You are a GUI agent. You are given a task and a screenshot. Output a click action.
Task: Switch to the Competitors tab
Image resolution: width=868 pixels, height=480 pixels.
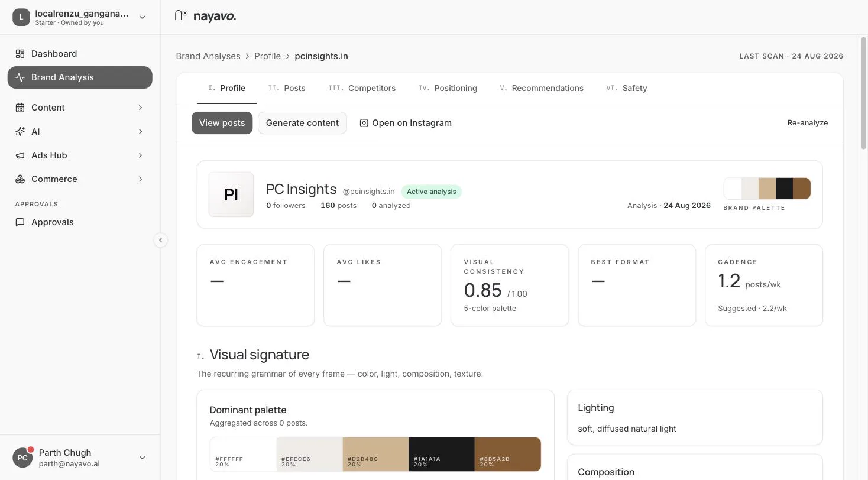362,88
